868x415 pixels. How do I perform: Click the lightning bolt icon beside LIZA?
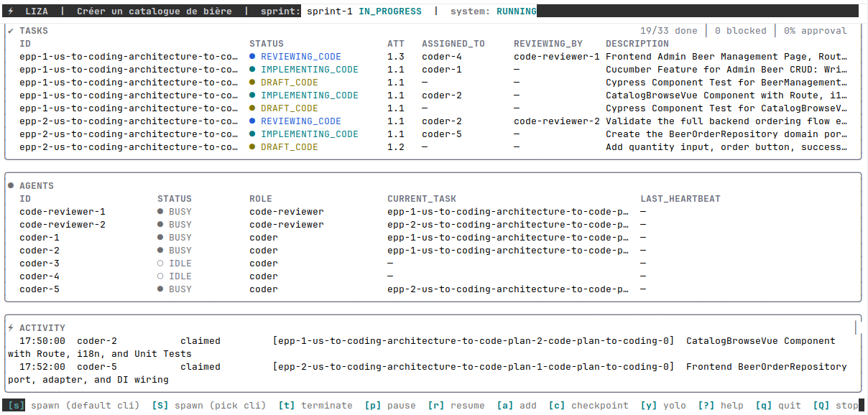click(11, 11)
